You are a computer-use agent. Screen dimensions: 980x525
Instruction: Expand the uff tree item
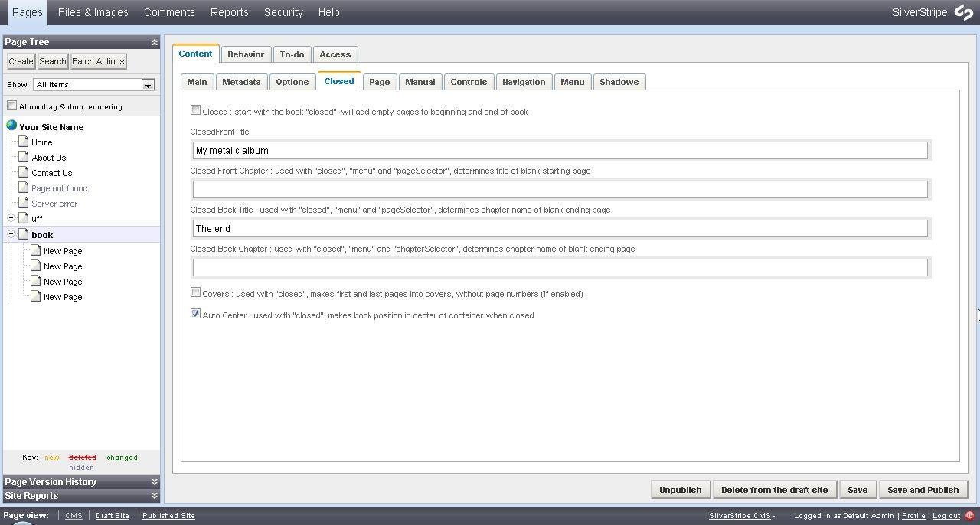point(10,218)
